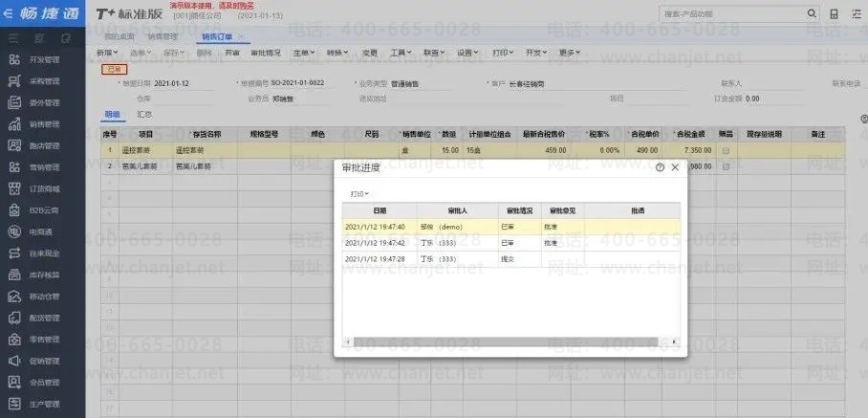
Task: Click the 弃审 toolbar button
Action: pyautogui.click(x=232, y=54)
